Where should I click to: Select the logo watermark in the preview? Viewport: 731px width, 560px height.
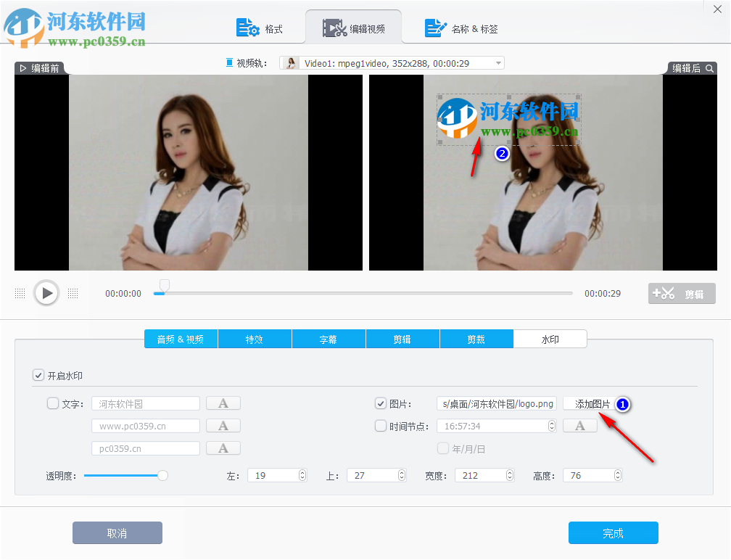tap(508, 120)
